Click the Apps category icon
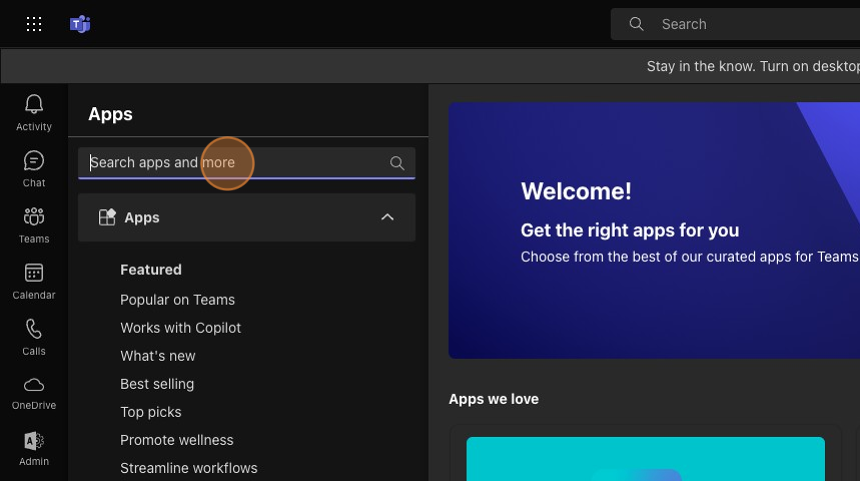The image size is (860, 481). coord(107,217)
